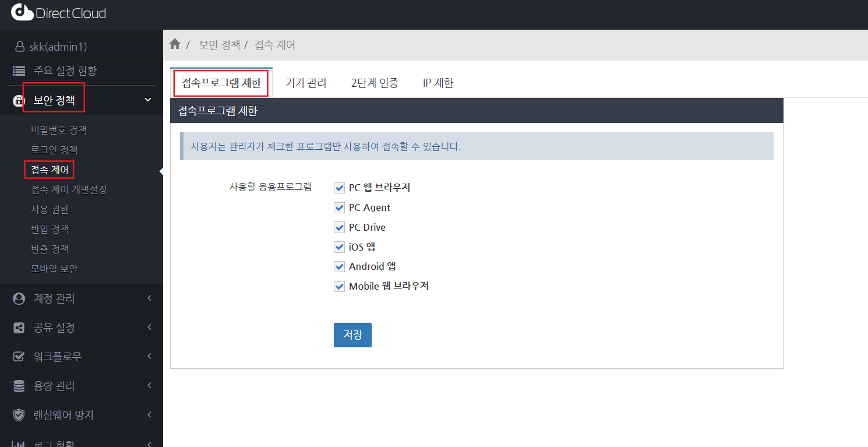Click the user profile icon beside skk(admin1)
The image size is (868, 447).
point(20,47)
